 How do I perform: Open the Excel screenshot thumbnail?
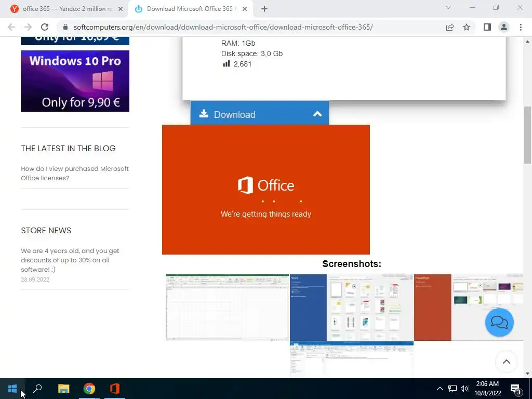point(228,307)
